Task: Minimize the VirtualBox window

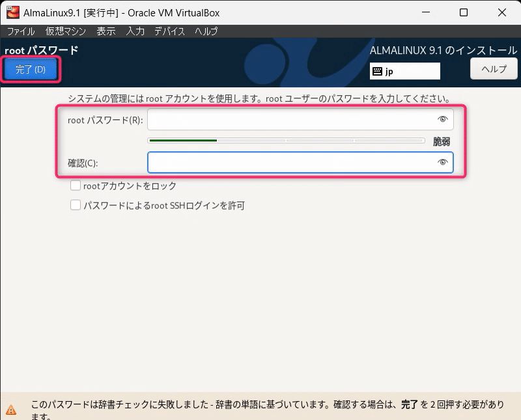Action: click(x=426, y=12)
